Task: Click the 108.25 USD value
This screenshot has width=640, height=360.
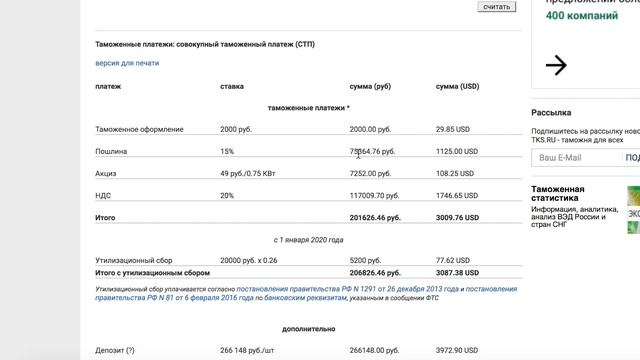Action: (x=455, y=173)
